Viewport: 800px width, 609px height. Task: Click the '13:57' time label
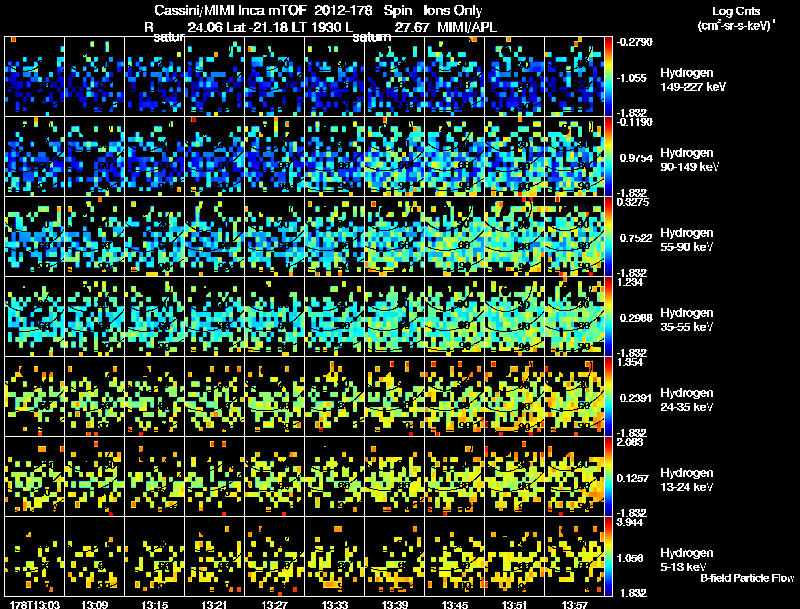[574, 604]
